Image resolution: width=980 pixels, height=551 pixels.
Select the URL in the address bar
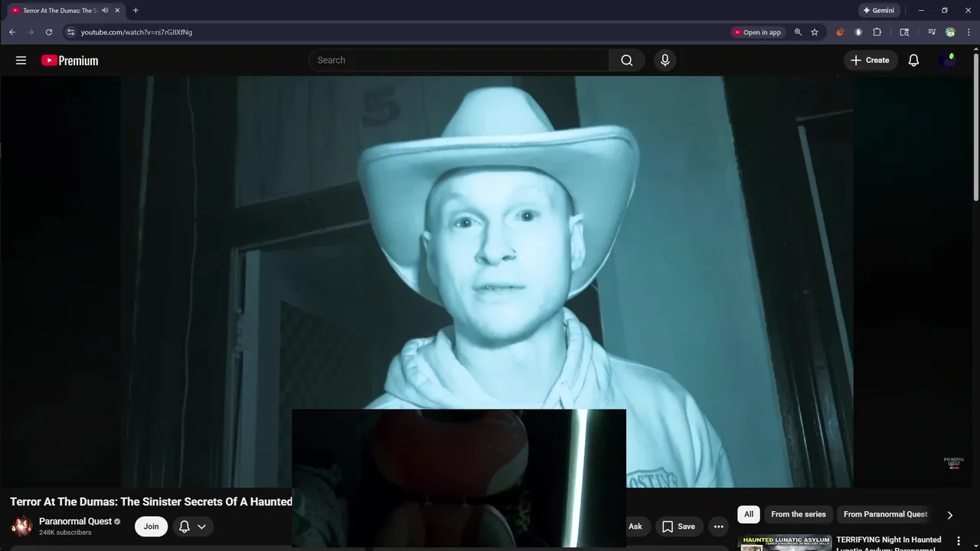tap(136, 32)
